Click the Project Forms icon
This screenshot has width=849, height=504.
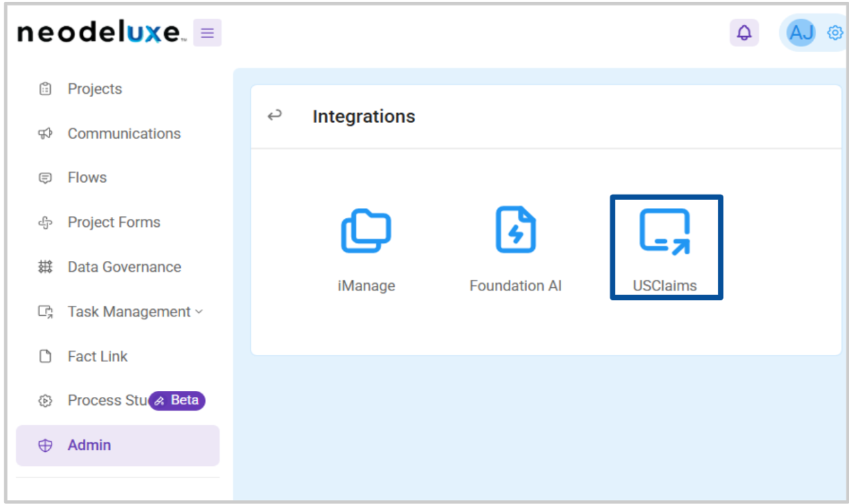(45, 223)
